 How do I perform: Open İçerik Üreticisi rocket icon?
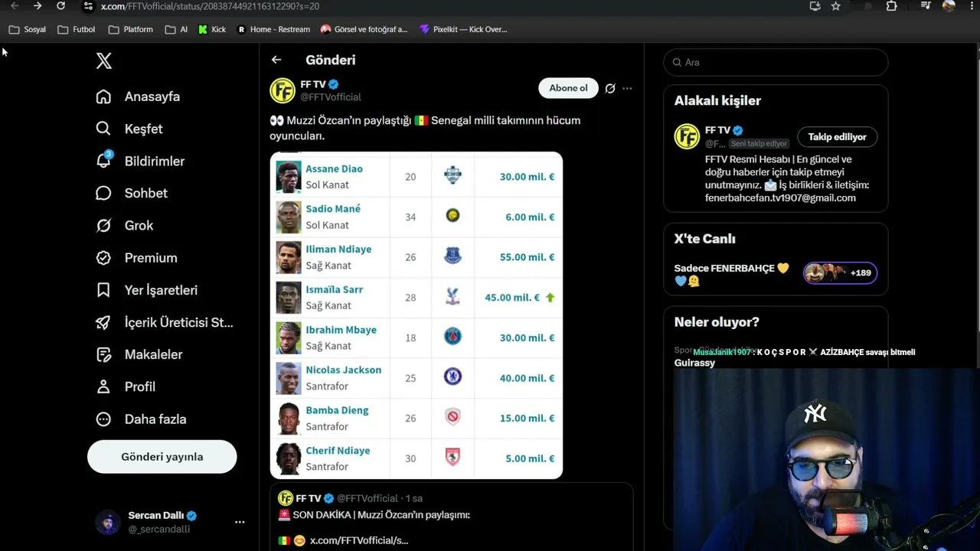point(103,322)
